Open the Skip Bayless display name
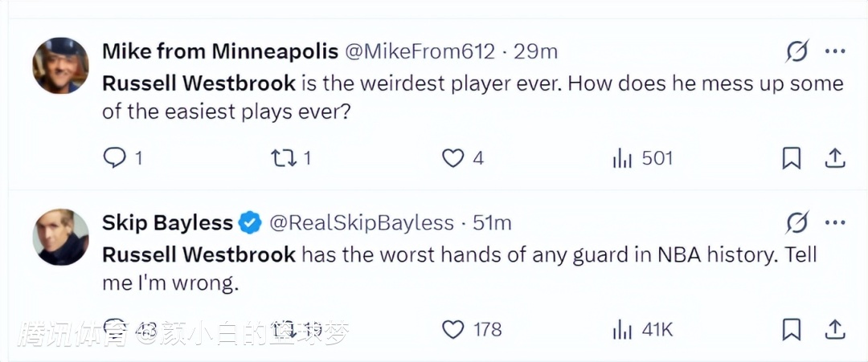Image resolution: width=868 pixels, height=362 pixels. point(167,222)
